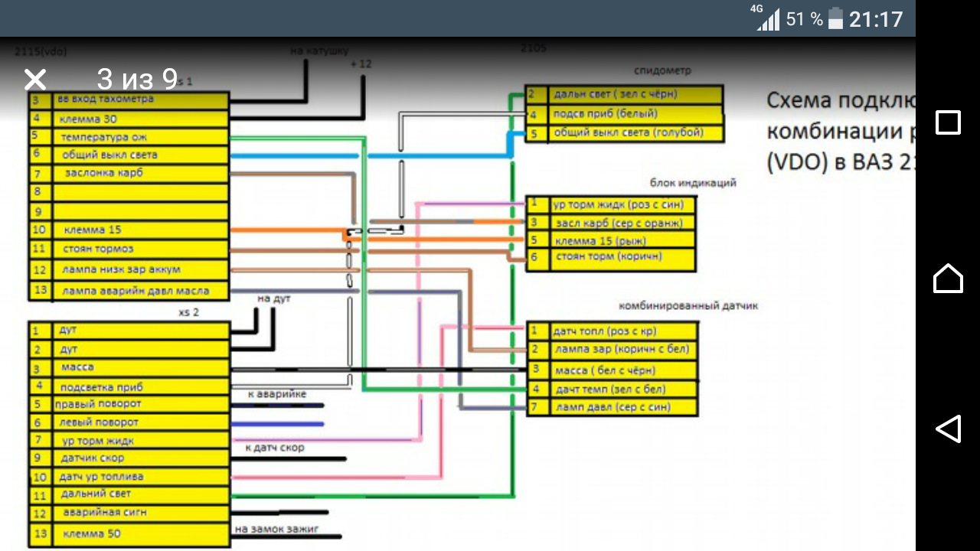This screenshot has height=551, width=980.
Task: Tap the battery icon in status bar
Action: 836,18
